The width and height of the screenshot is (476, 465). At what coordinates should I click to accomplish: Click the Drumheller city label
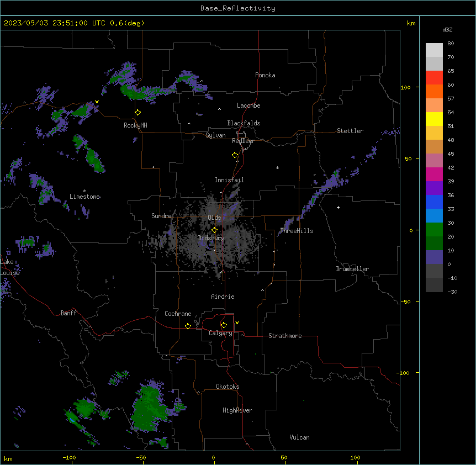352,269
